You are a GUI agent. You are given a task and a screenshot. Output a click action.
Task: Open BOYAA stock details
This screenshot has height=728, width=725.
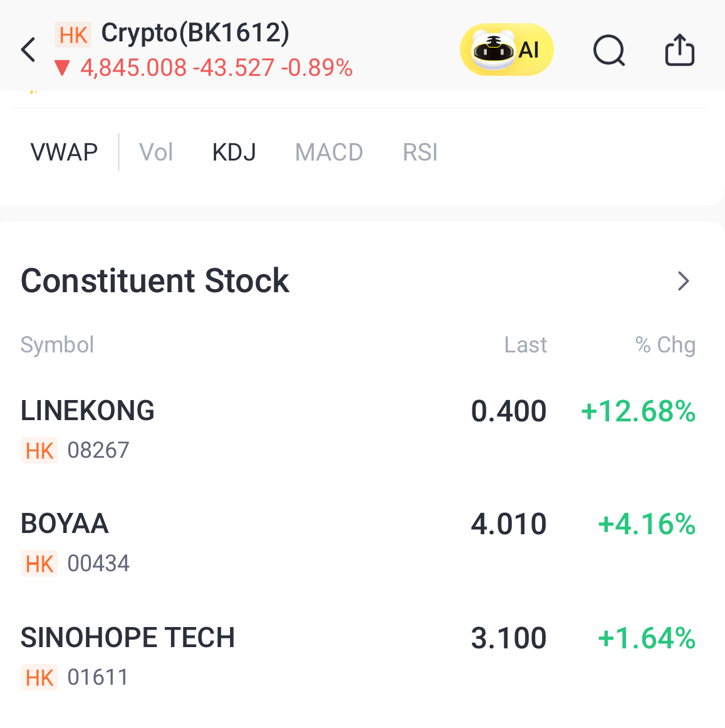65,524
